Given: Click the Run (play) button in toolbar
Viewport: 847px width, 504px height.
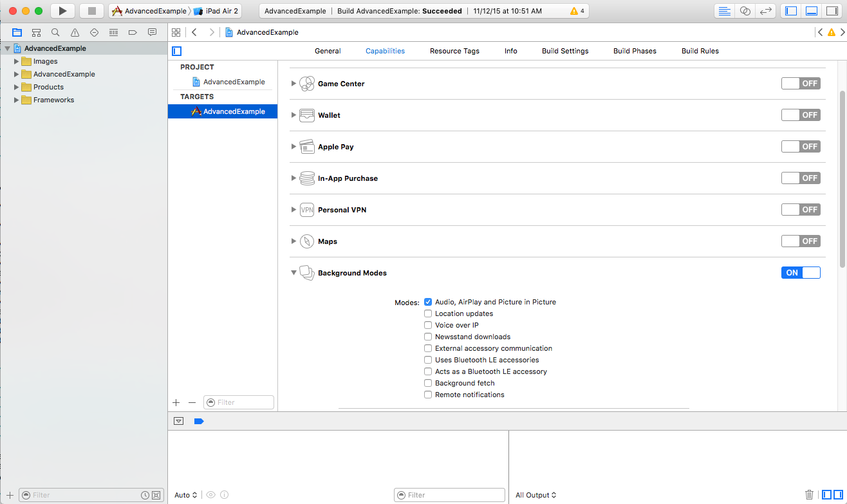Looking at the screenshot, I should pyautogui.click(x=62, y=11).
